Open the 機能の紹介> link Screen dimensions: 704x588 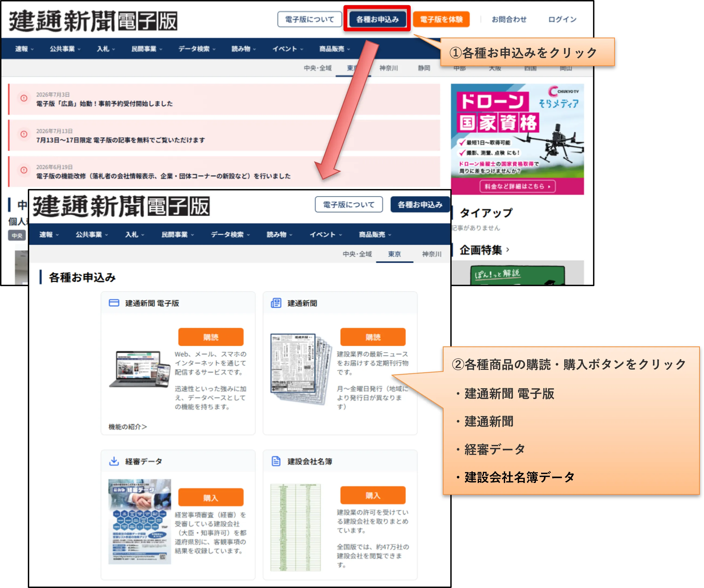pyautogui.click(x=127, y=427)
